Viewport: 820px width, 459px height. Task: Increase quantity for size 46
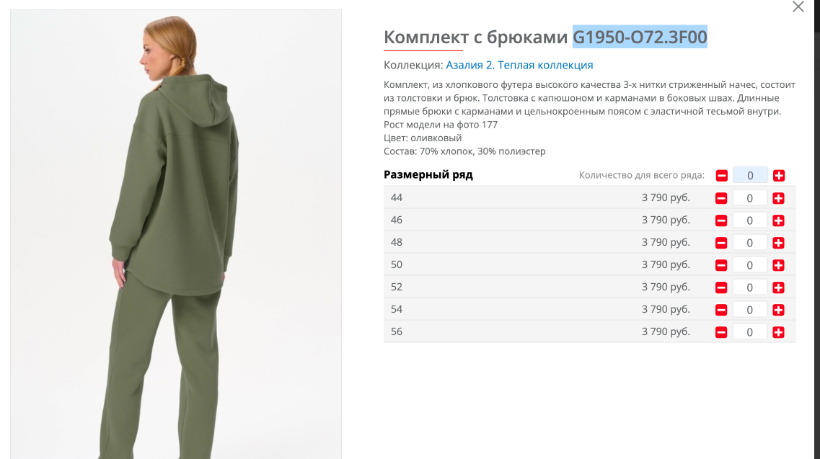click(778, 221)
